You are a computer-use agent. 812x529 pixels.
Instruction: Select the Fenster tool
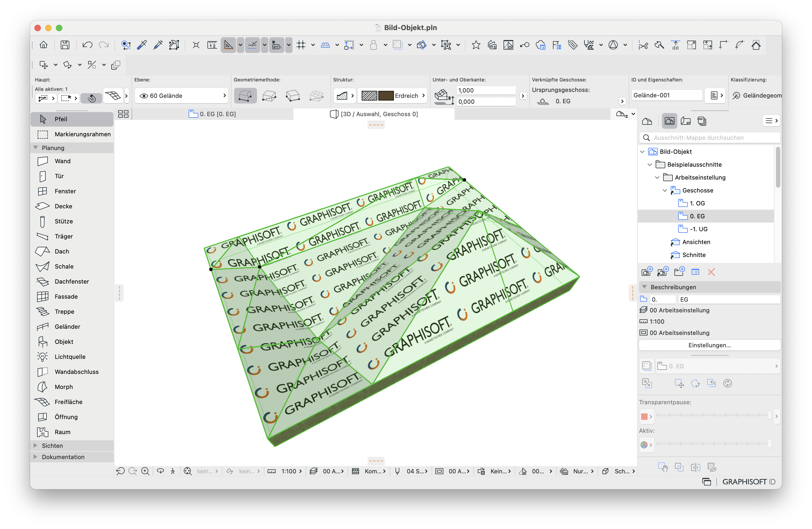tap(72, 191)
